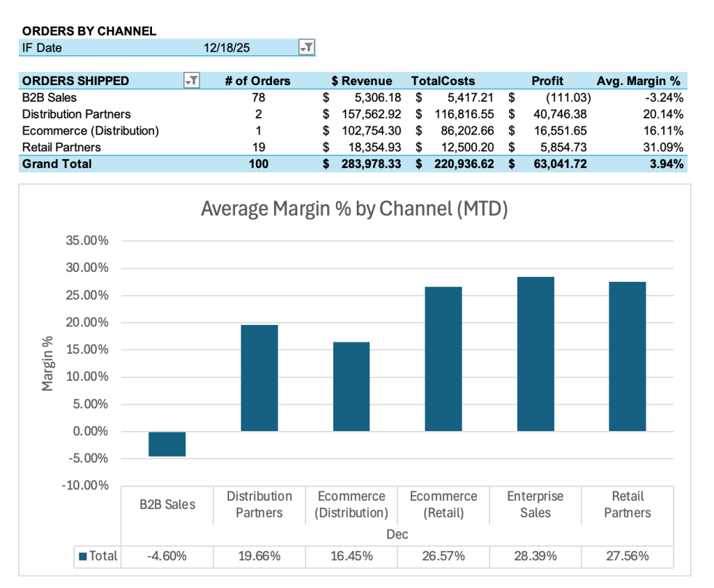Click the Dec month label under chart

point(397,534)
